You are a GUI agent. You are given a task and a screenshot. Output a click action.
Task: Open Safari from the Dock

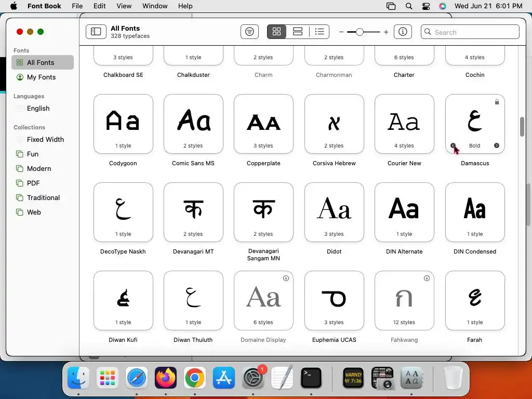click(x=137, y=378)
